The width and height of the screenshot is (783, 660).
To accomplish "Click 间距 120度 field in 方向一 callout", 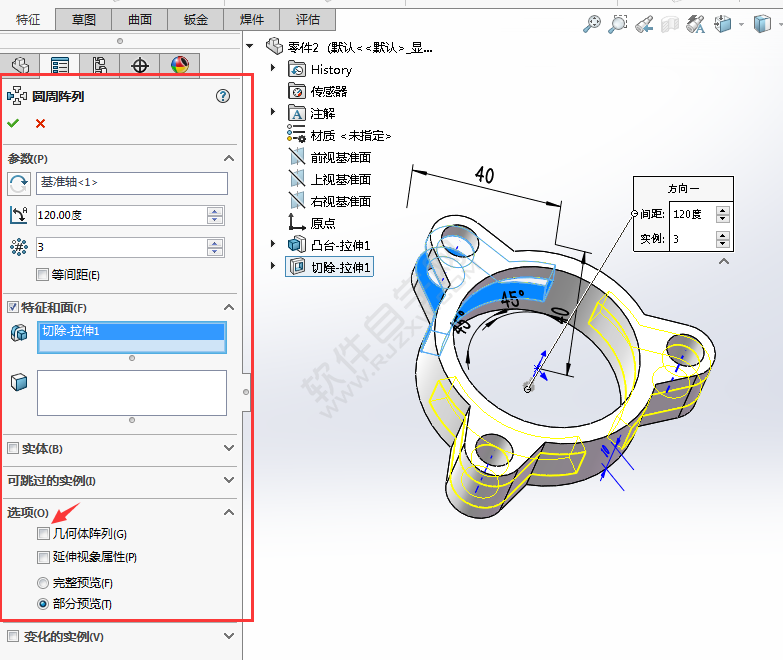I will click(692, 214).
